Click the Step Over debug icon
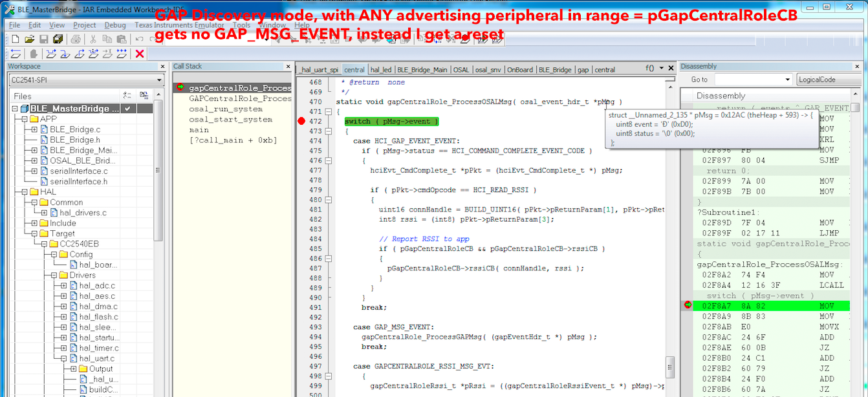The image size is (868, 397). pyautogui.click(x=52, y=54)
